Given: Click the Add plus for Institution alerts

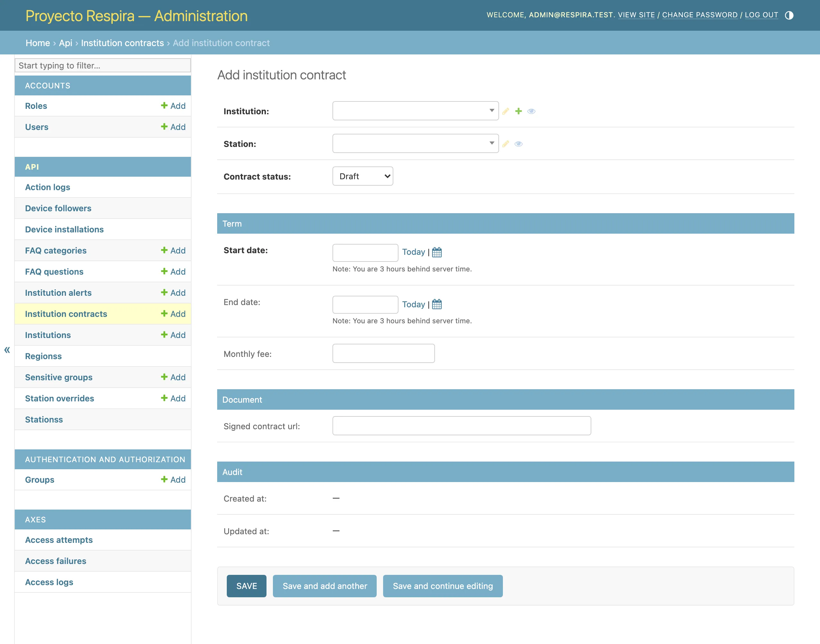Looking at the screenshot, I should coord(173,293).
